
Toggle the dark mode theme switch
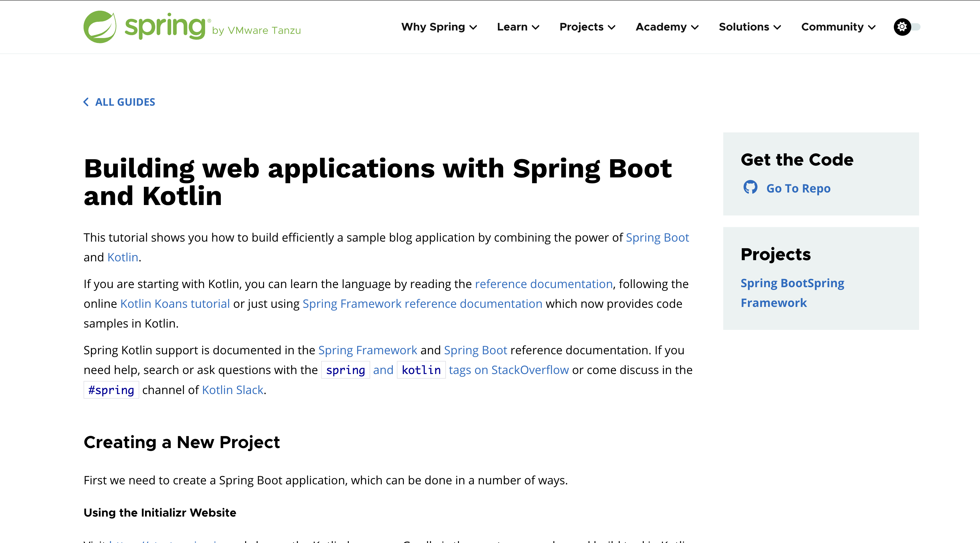(907, 27)
